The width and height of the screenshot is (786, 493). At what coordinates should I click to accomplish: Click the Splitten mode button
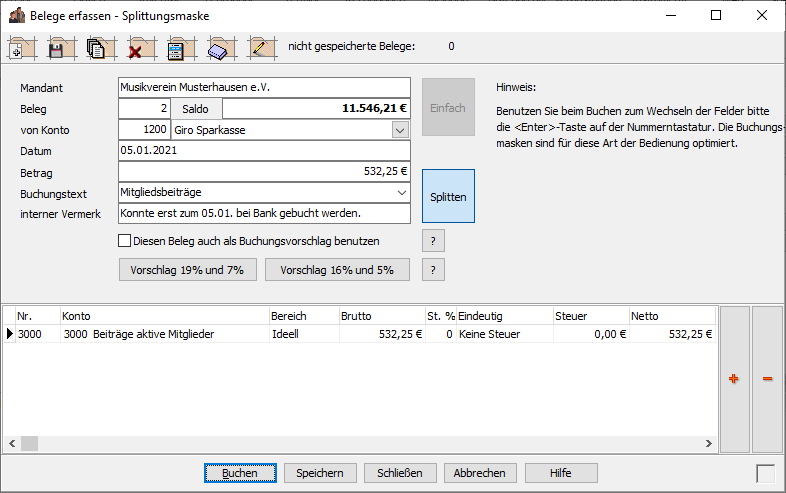[448, 196]
